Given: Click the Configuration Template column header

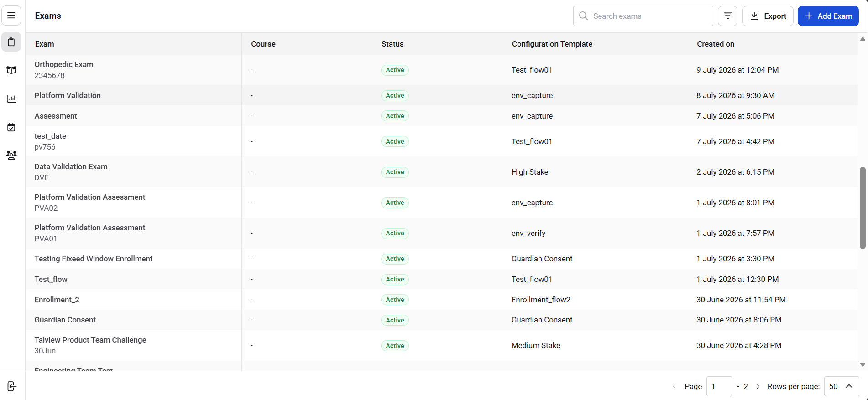Looking at the screenshot, I should coord(552,44).
